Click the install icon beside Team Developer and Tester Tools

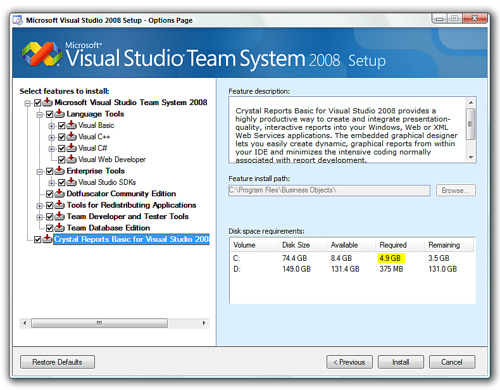point(59,216)
